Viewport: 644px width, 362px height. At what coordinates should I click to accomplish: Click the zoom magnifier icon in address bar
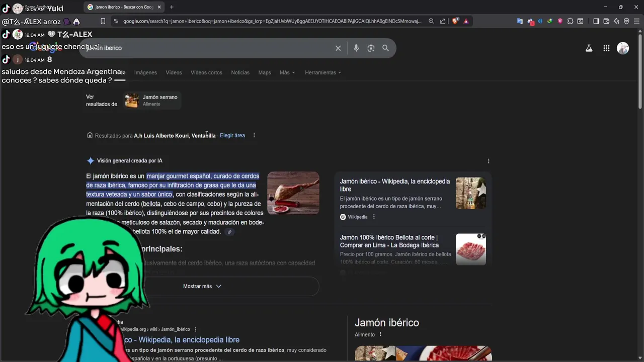tap(431, 21)
